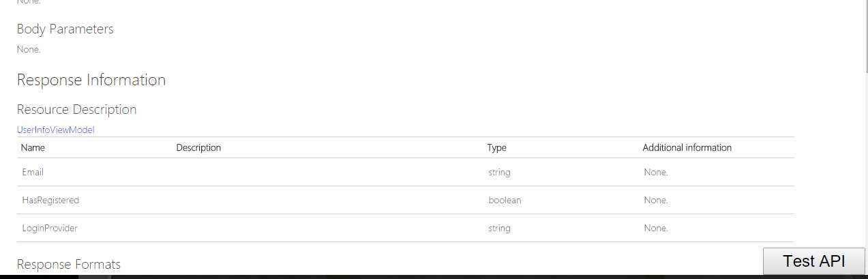Click the Resource Description heading
The width and height of the screenshot is (868, 279).
pos(76,109)
